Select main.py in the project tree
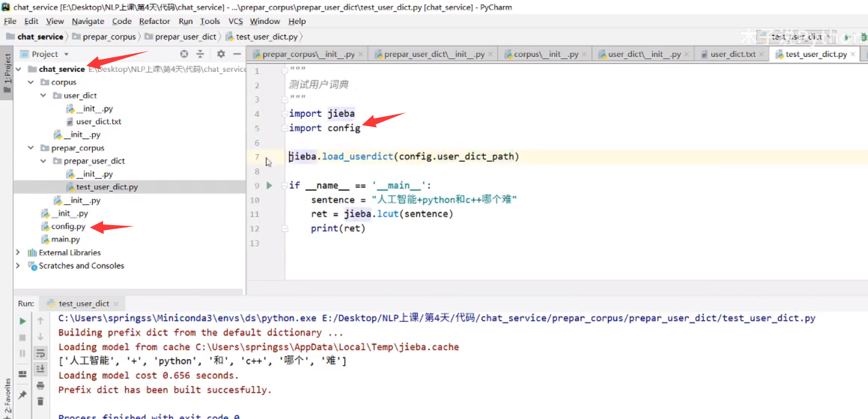Viewport: 868px width, 419px height. point(65,239)
